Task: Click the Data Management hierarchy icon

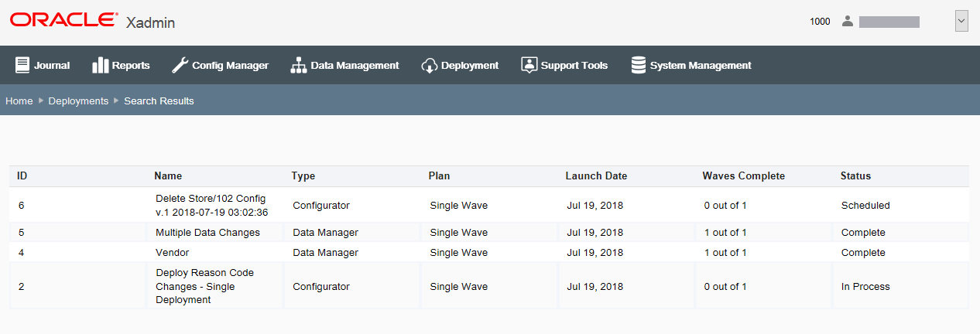Action: click(298, 66)
